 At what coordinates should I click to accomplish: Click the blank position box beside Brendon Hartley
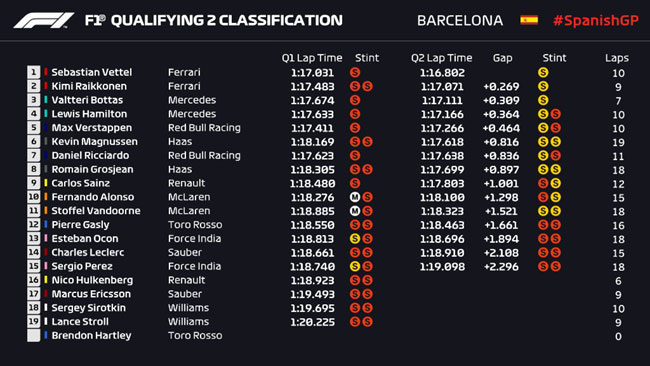click(34, 335)
